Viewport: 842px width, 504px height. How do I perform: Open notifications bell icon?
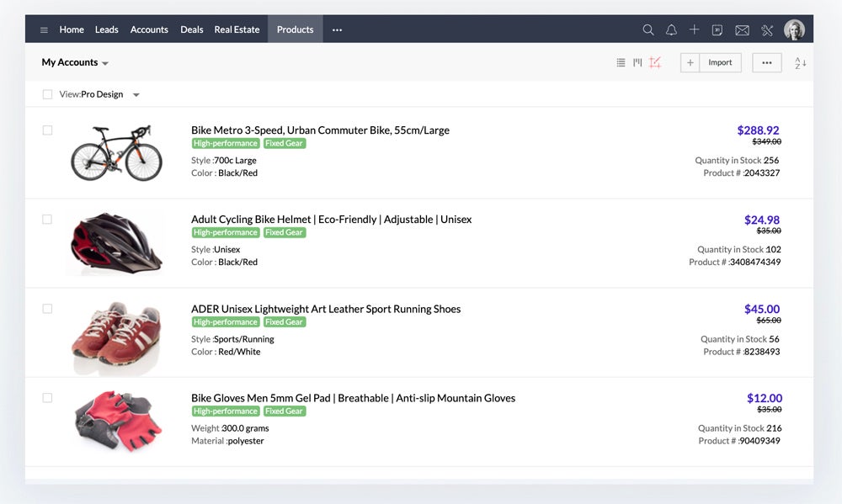click(671, 30)
